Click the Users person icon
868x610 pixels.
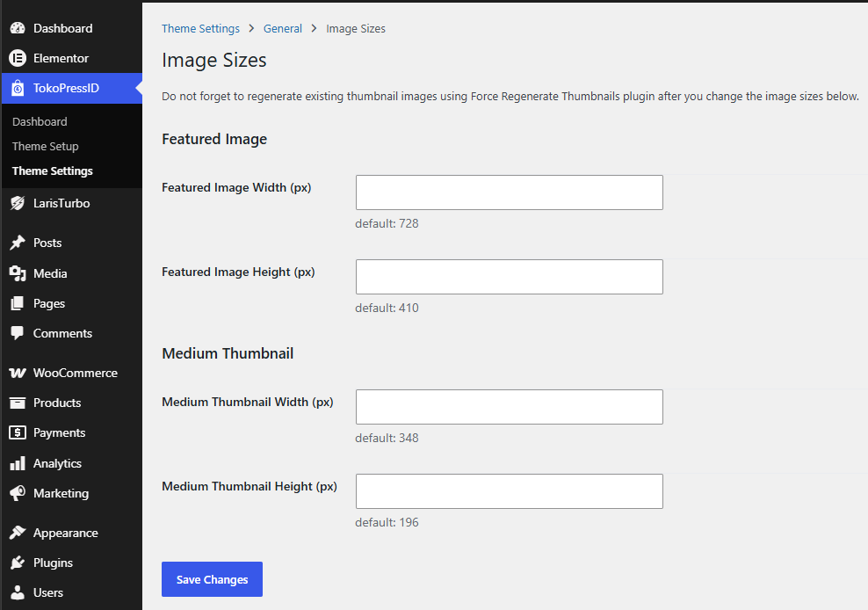(18, 592)
